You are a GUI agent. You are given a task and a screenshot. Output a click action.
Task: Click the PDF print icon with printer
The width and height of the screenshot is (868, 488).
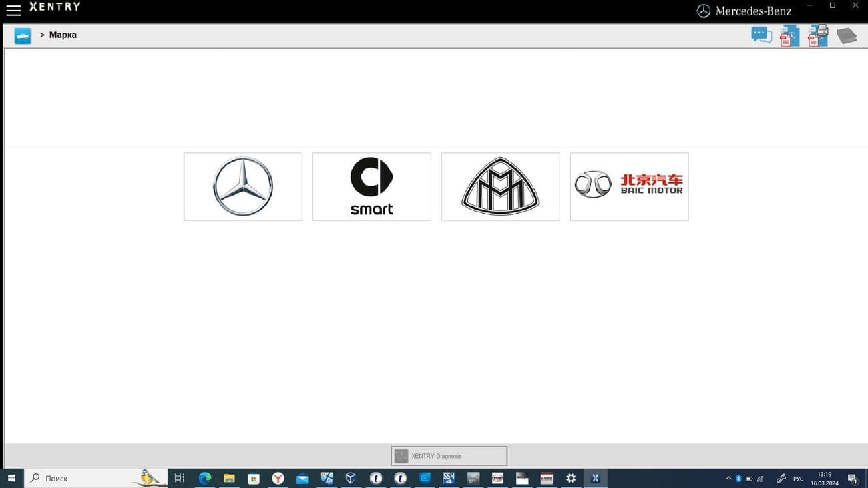[818, 35]
